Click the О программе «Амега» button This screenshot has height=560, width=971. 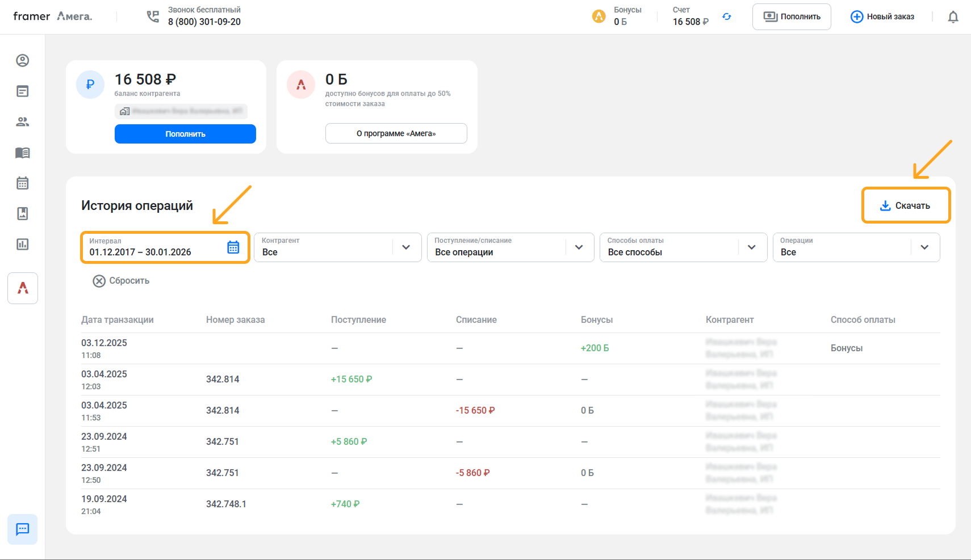[x=396, y=133]
